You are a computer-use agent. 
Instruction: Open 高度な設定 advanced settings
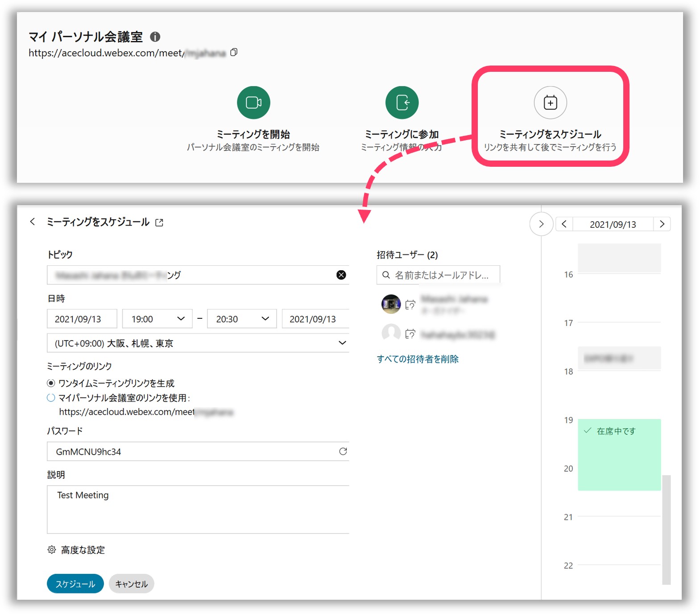83,550
